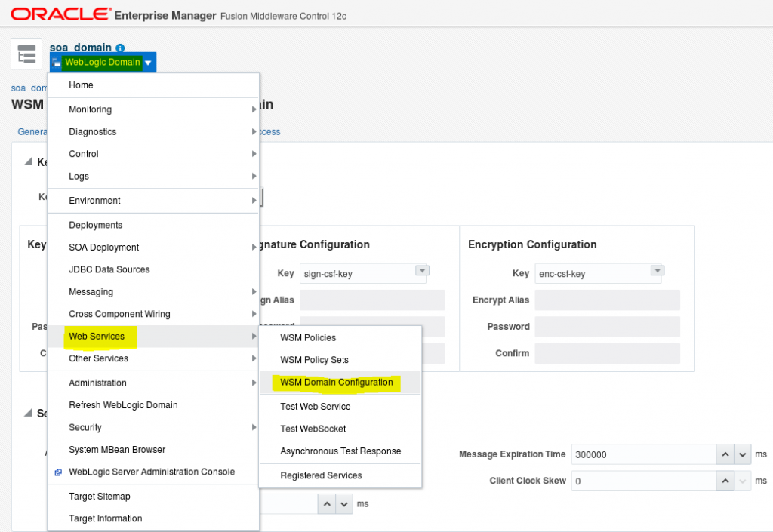The width and height of the screenshot is (773, 532).
Task: Collapse the section triangle beside Message Expiration Time
Action: [x=28, y=413]
